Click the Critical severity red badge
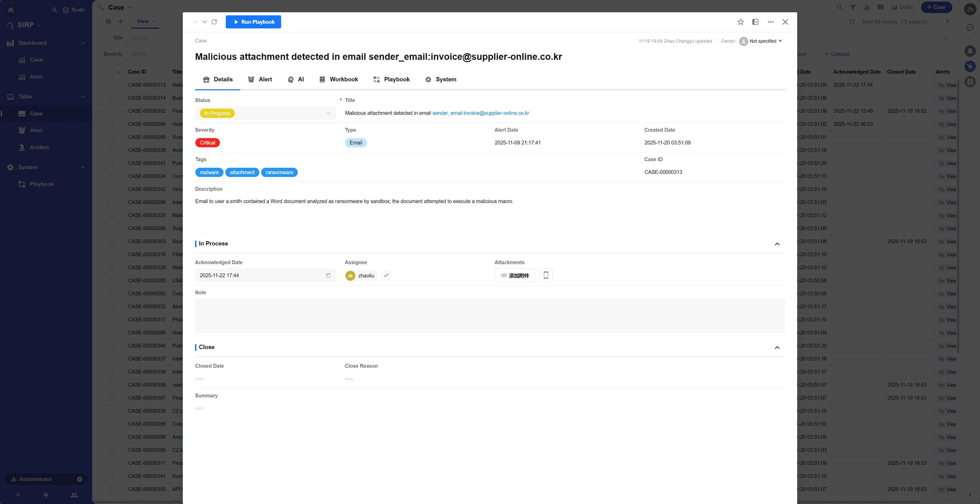The image size is (980, 504). (x=207, y=143)
